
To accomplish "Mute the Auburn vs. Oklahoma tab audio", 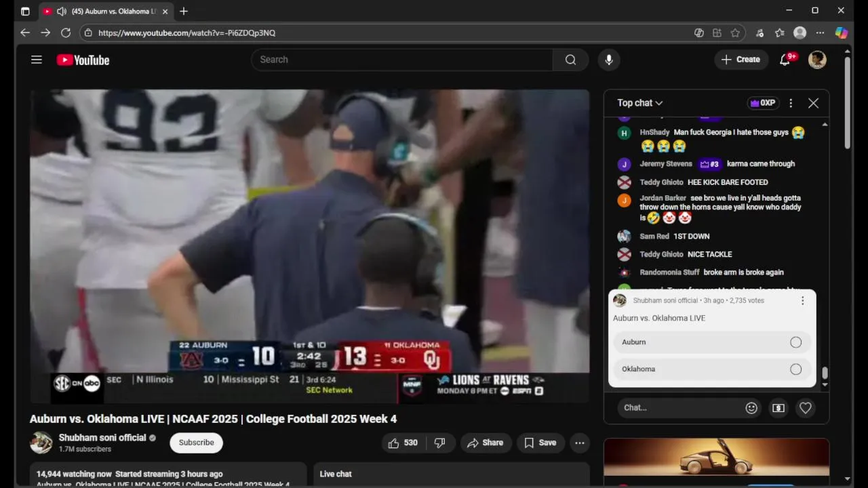I will pos(62,12).
